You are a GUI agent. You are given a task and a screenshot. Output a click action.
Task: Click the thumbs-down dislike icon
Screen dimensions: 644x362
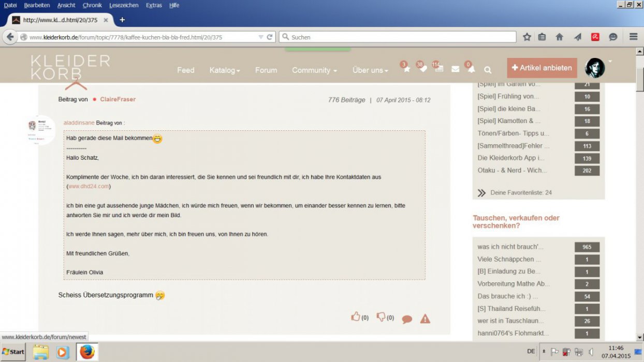tap(381, 317)
